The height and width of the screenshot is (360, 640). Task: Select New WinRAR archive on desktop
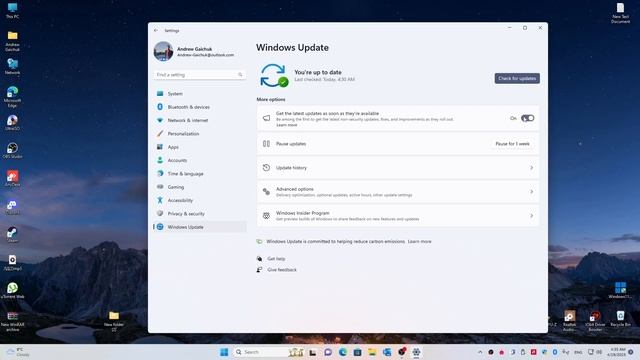tap(12, 321)
